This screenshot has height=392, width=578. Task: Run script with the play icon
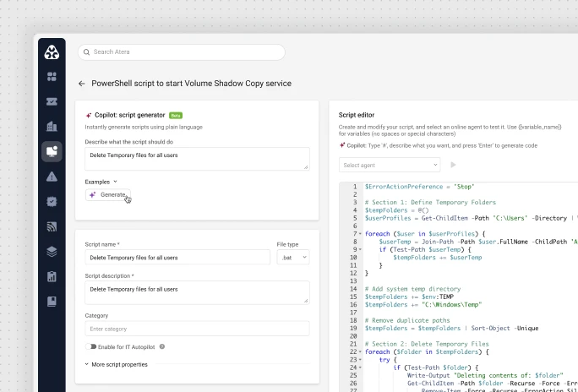pos(453,165)
